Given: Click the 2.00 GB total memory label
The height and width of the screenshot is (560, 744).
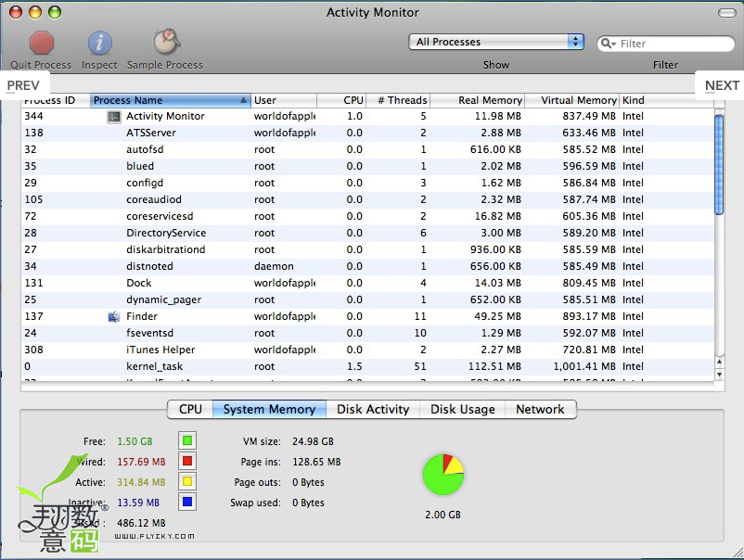Looking at the screenshot, I should (443, 515).
